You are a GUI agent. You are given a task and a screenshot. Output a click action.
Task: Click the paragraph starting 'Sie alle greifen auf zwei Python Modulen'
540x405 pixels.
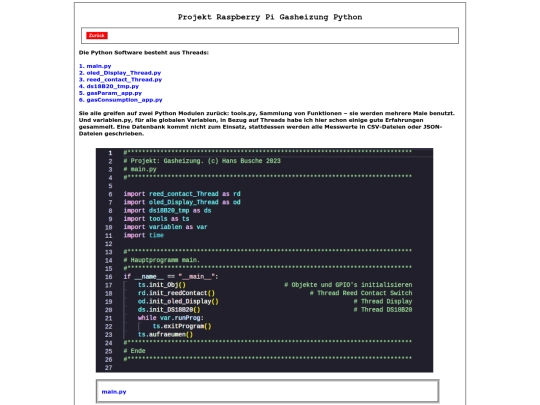[x=267, y=123]
